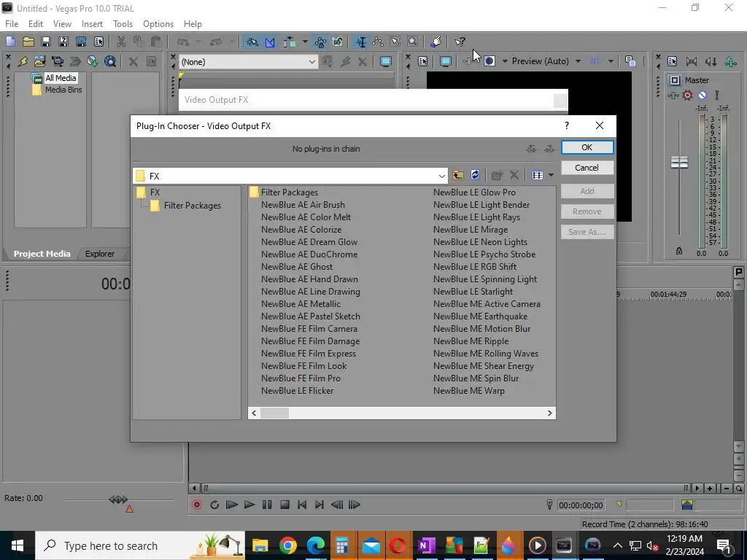Viewport: 747px width, 560px height.
Task: Click the Master fader handle
Action: pyautogui.click(x=679, y=162)
